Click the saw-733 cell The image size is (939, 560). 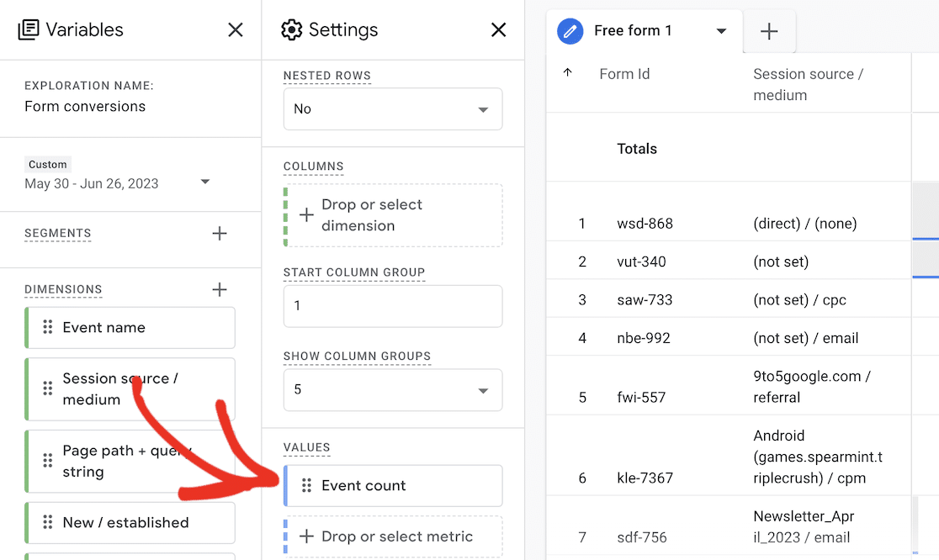[x=645, y=299]
